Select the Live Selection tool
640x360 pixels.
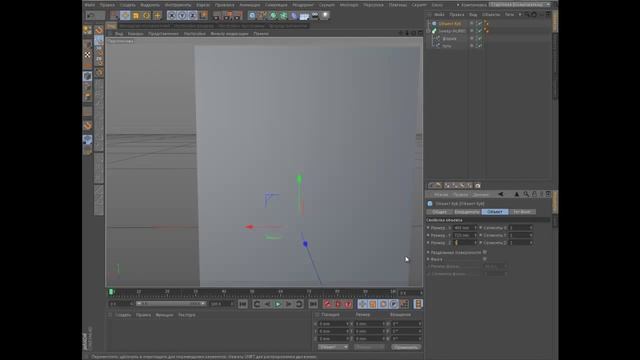coord(115,16)
